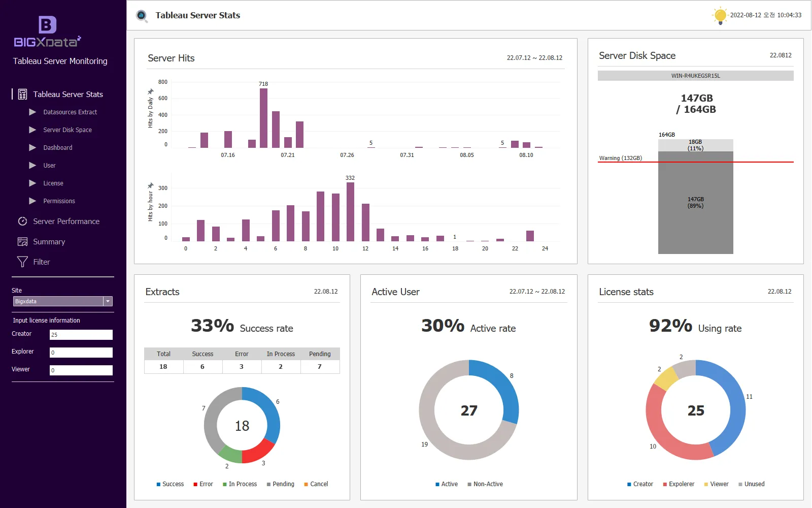
Task: Click the Unused legend swatch
Action: pyautogui.click(x=740, y=484)
